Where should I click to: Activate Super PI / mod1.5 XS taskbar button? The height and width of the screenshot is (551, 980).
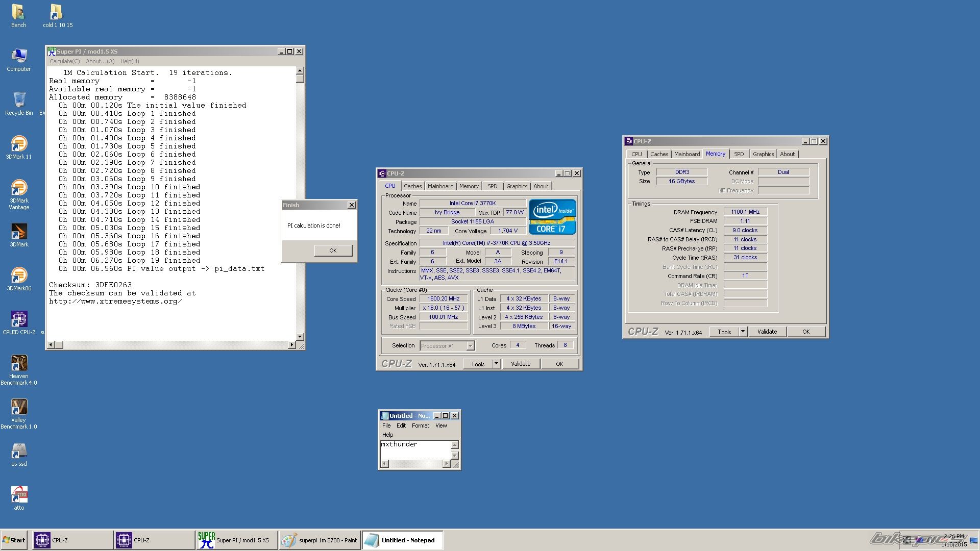click(237, 540)
